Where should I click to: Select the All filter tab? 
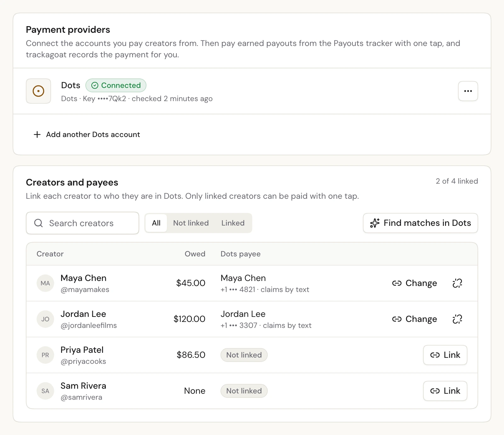[x=156, y=223]
